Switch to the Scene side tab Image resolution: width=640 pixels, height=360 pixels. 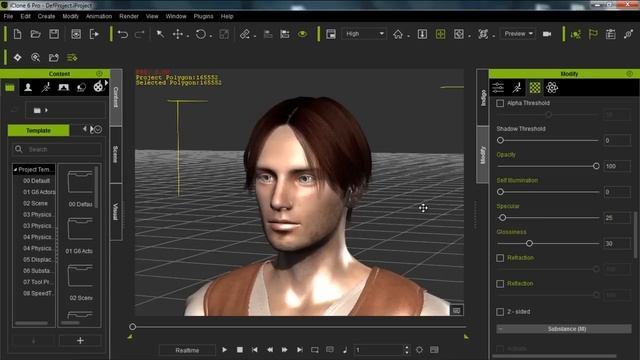[x=116, y=154]
